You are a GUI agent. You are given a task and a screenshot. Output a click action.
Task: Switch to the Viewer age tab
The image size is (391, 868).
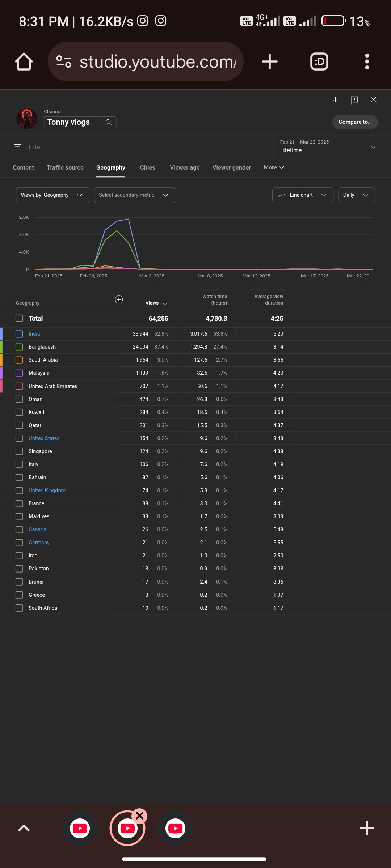click(185, 167)
